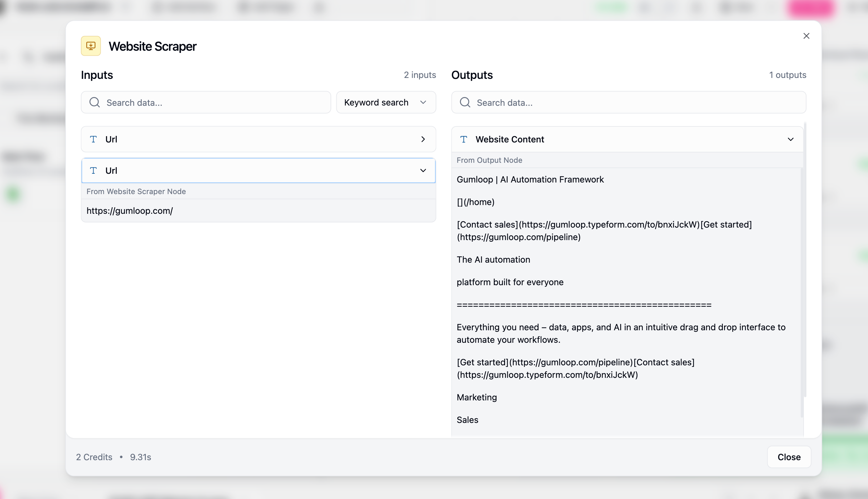Click the Website Scraper node icon
868x499 pixels.
pyautogui.click(x=90, y=46)
